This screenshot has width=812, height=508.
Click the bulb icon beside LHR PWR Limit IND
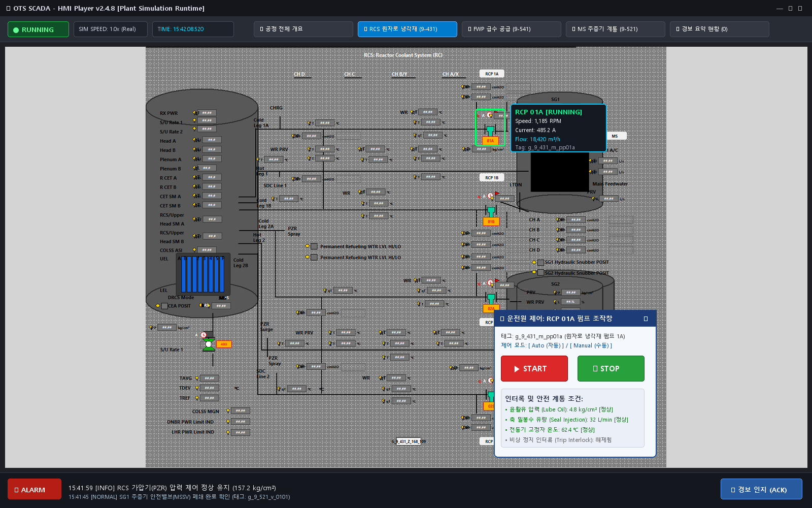[228, 432]
